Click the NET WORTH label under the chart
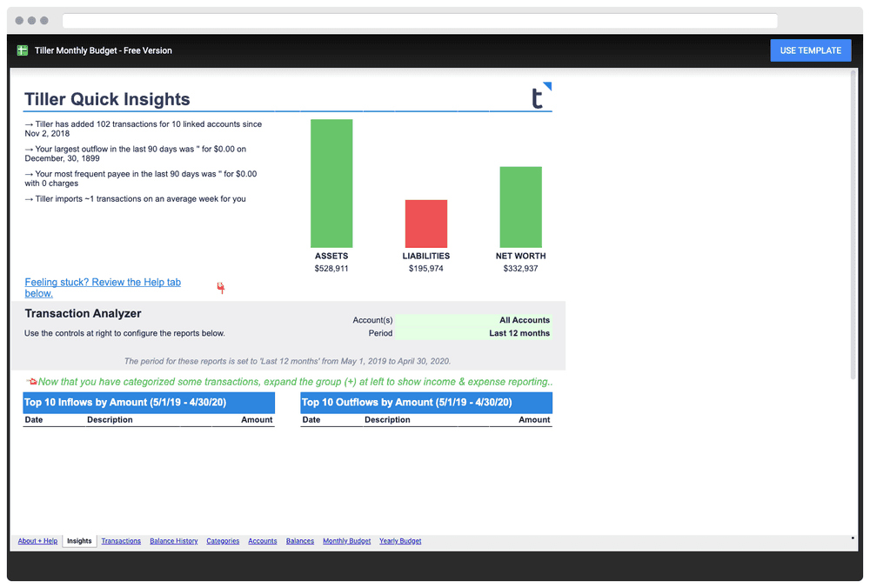Image resolution: width=870 pixels, height=588 pixels. 520,256
